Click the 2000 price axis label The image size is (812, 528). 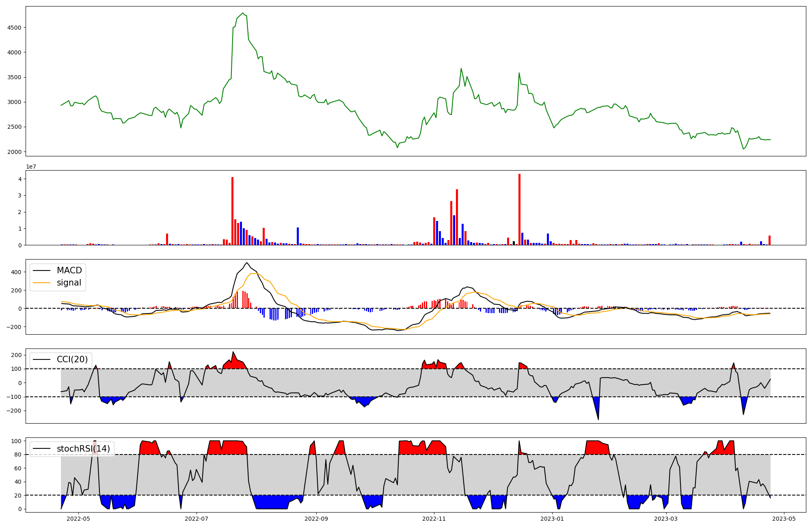(15, 152)
